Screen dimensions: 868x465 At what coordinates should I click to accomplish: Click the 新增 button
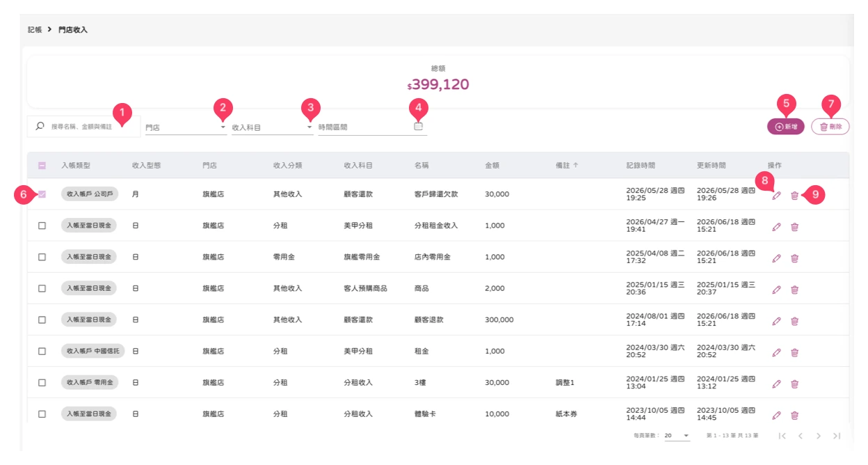click(x=786, y=127)
